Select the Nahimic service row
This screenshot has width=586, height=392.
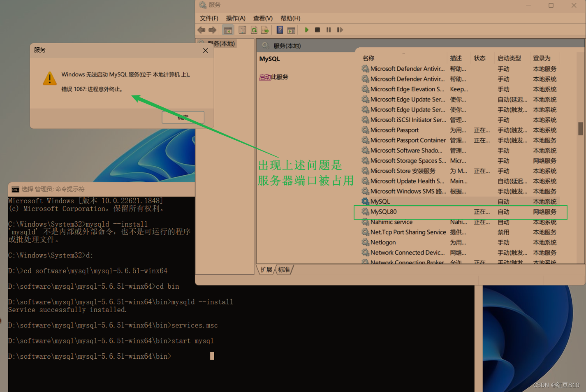click(x=460, y=222)
